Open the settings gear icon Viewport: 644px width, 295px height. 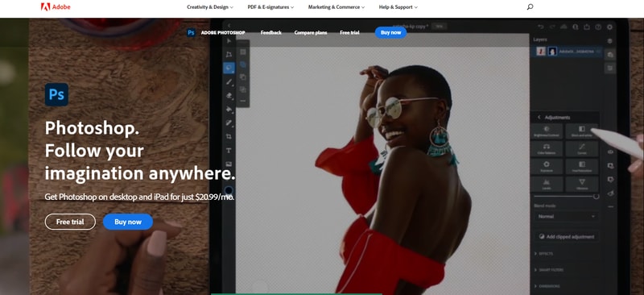[609, 27]
